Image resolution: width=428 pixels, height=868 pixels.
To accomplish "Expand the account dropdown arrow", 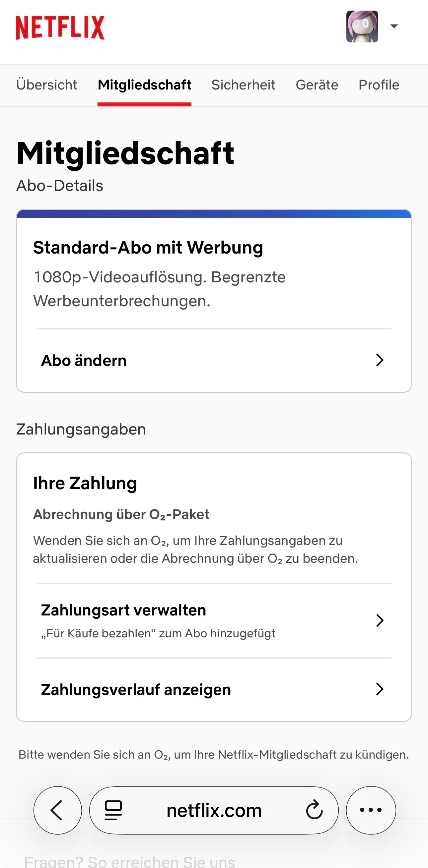I will pyautogui.click(x=394, y=26).
